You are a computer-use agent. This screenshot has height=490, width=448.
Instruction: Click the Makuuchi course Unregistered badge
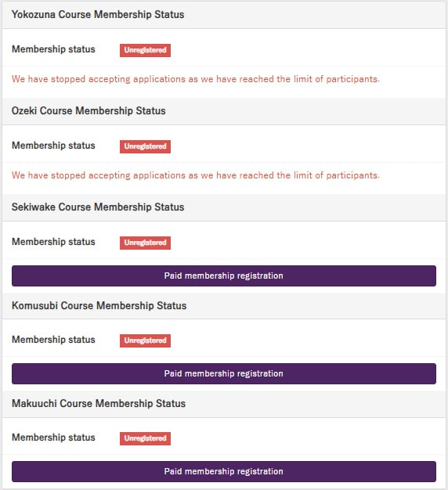(145, 438)
